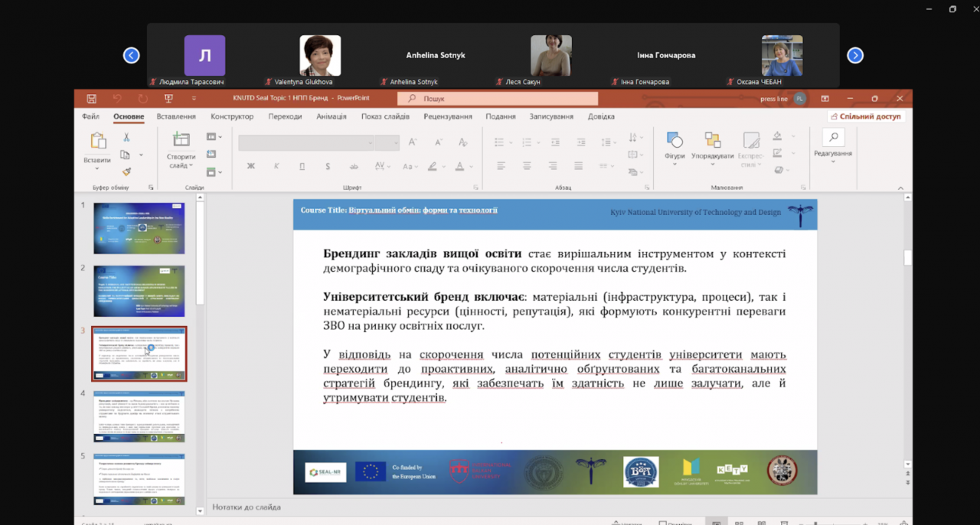
Task: Toggle bold Ж formatting
Action: [250, 166]
